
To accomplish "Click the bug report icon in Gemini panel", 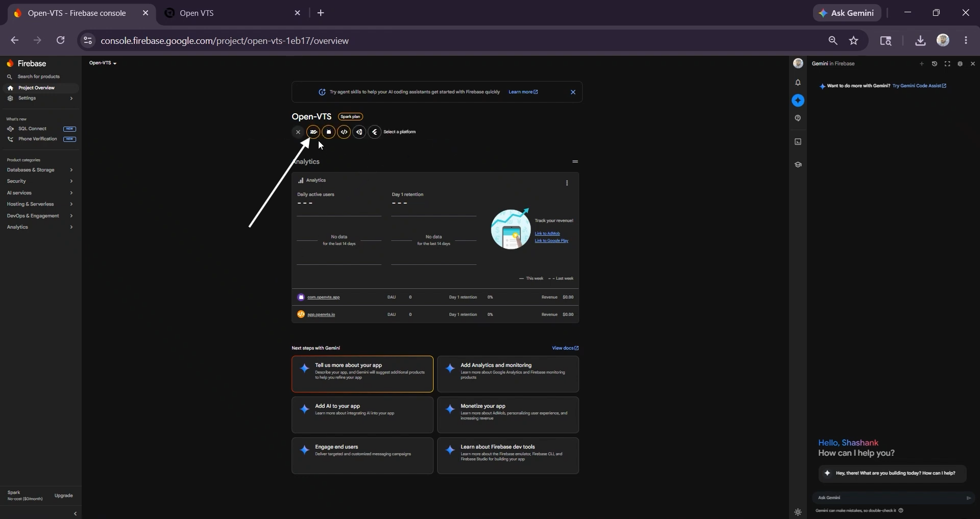I will pyautogui.click(x=960, y=64).
